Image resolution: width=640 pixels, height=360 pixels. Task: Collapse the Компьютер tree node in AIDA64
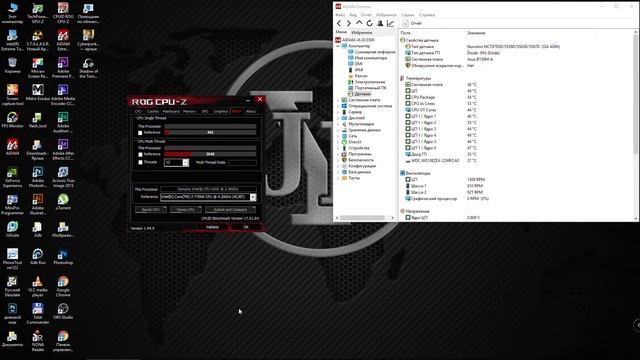[x=338, y=46]
